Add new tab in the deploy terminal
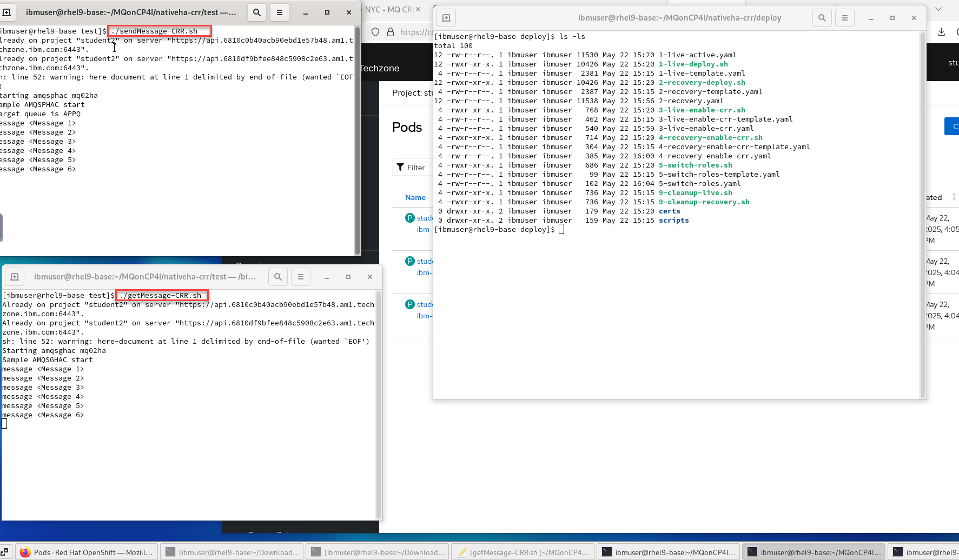The height and width of the screenshot is (560, 959). tap(446, 18)
